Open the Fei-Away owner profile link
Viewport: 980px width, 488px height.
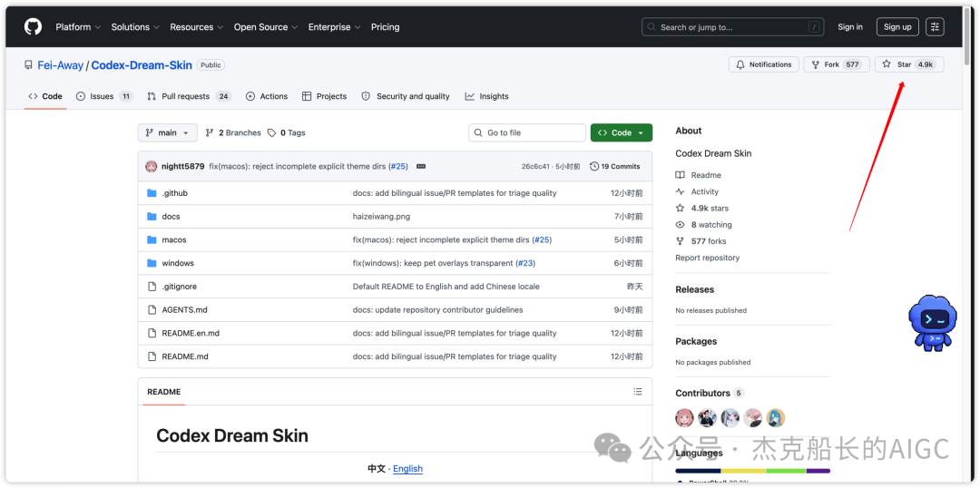[x=61, y=65]
